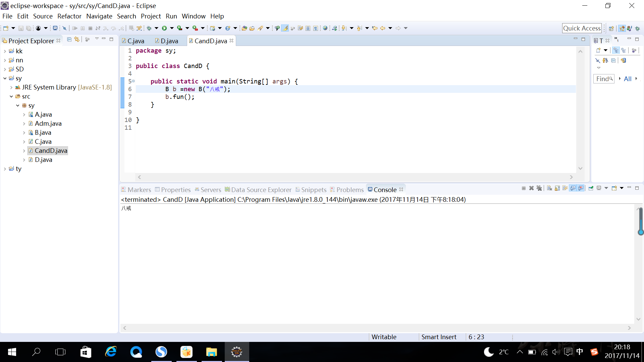The width and height of the screenshot is (644, 362).
Task: Toggle Mark Occurrences highlighter button
Action: coord(285,28)
